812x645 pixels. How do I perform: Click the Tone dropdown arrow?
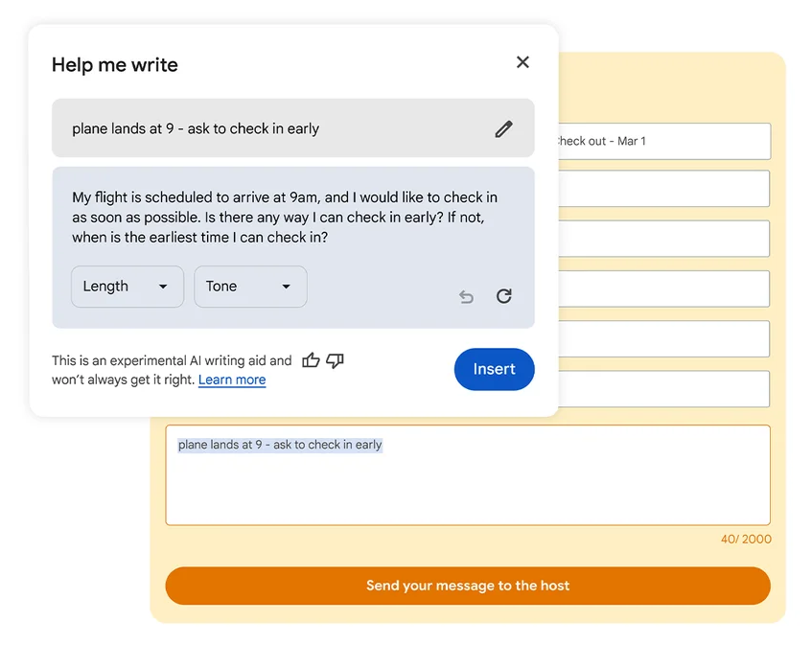[x=286, y=287]
